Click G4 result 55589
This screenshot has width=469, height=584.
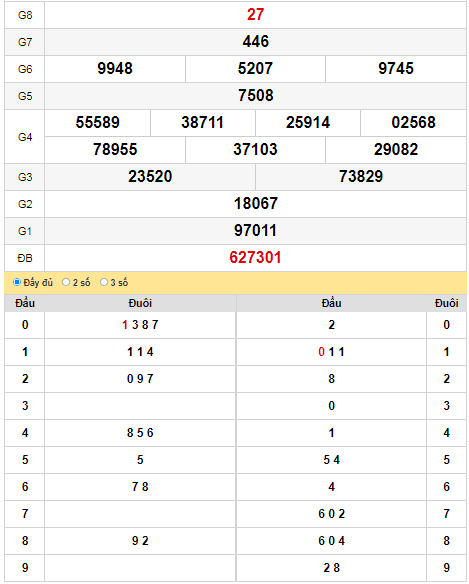click(x=98, y=123)
